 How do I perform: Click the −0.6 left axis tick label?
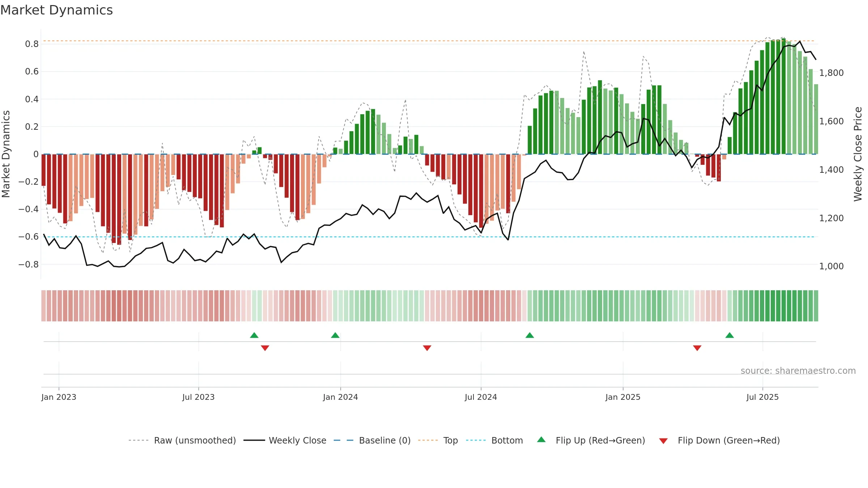pyautogui.click(x=29, y=237)
